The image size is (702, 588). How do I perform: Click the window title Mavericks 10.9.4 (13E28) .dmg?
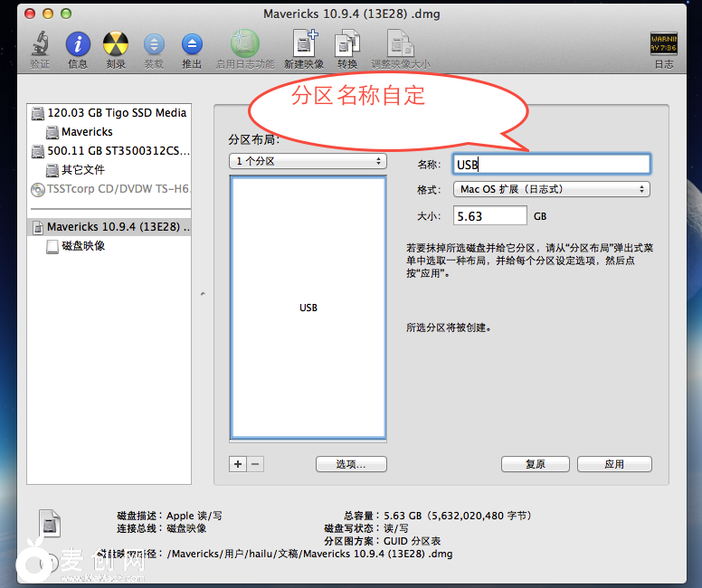351,14
